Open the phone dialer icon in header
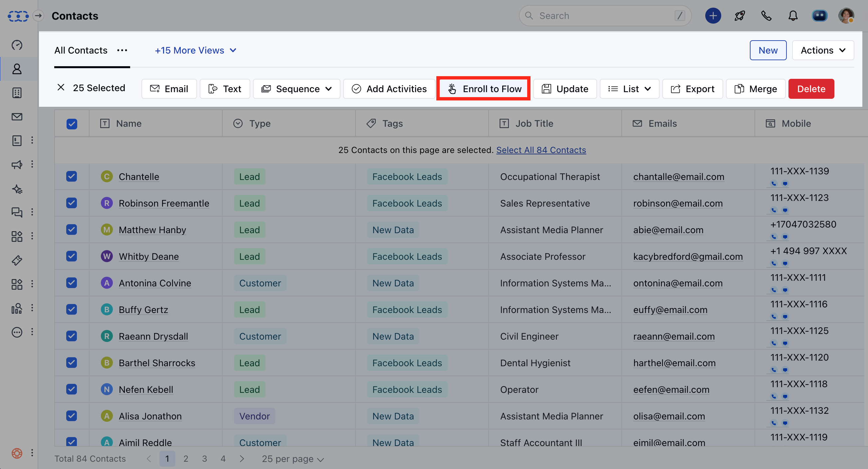Screen dimensions: 868x469 click(x=766, y=16)
